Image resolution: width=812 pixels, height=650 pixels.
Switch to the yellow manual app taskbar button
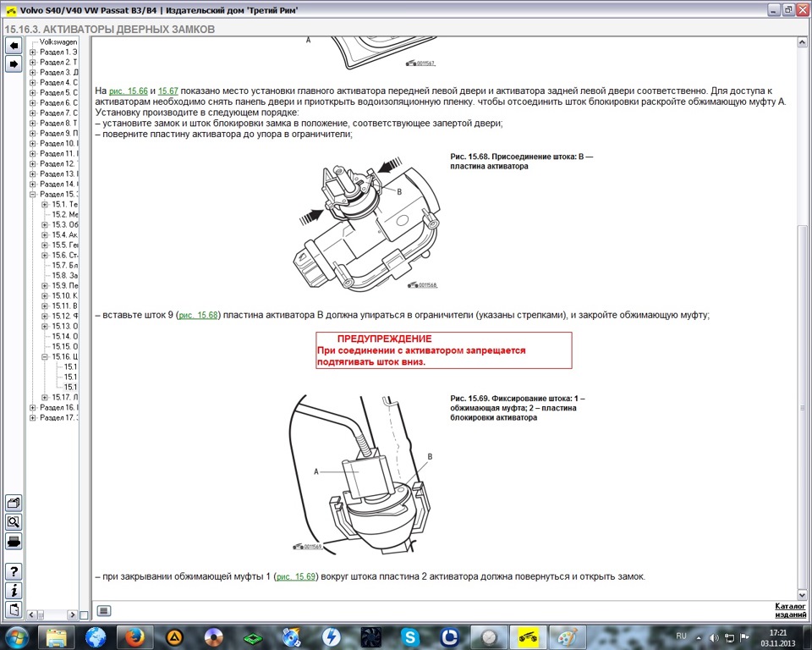[528, 637]
